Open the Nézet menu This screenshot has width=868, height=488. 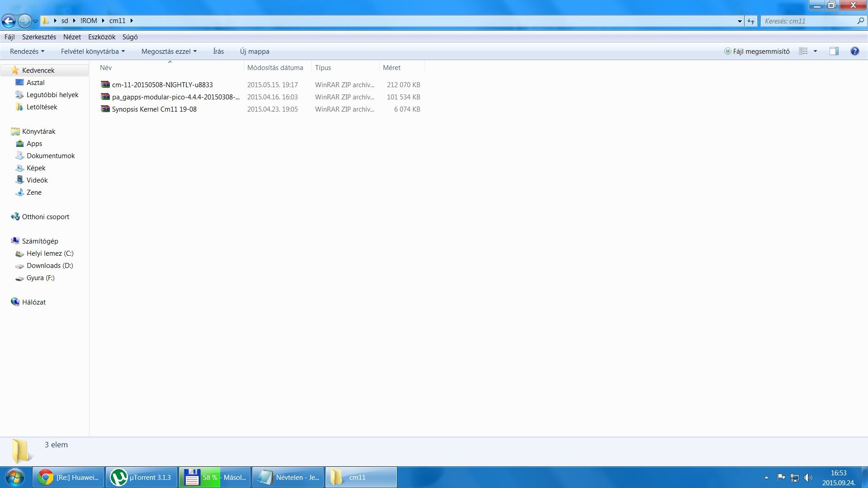[x=72, y=37]
